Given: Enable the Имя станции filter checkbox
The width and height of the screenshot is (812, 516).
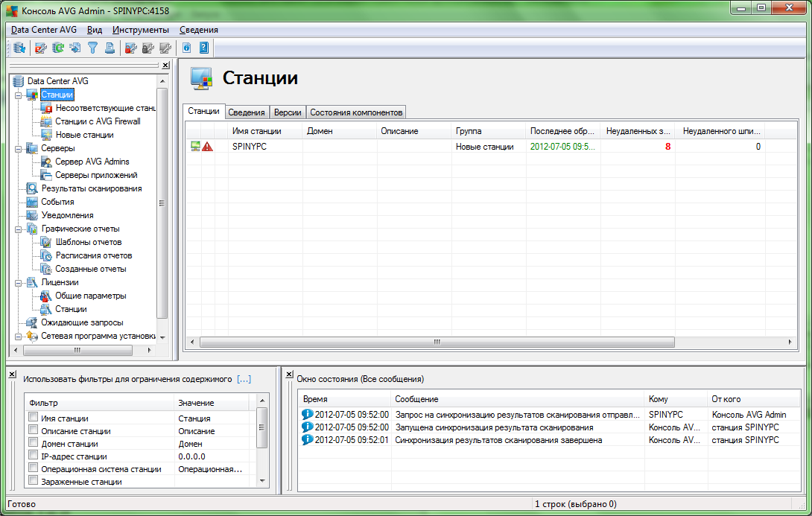Looking at the screenshot, I should (33, 417).
